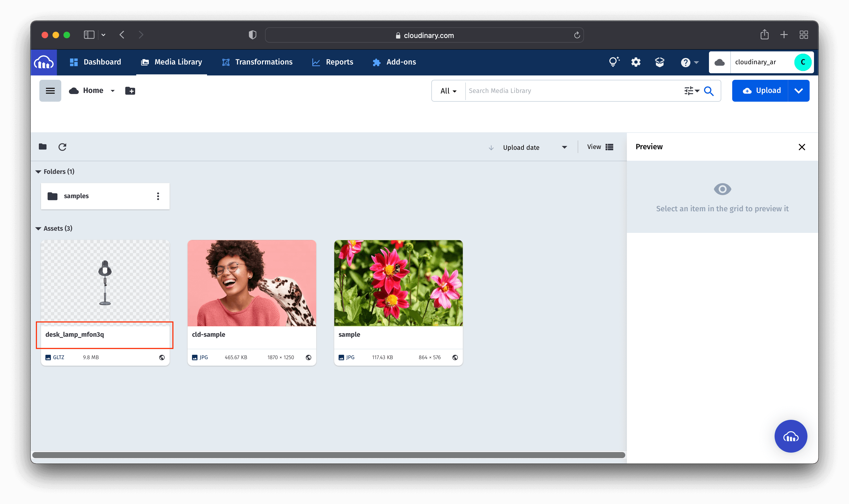Click the Help question mark icon

(x=686, y=62)
